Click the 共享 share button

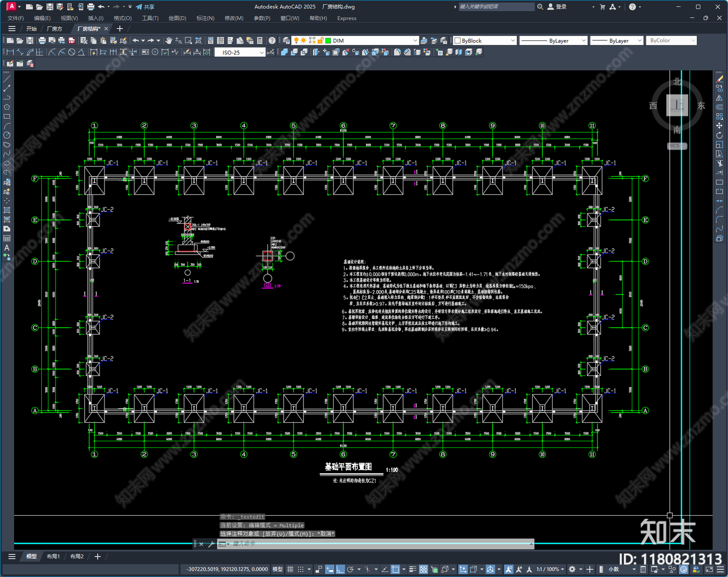[x=145, y=7]
